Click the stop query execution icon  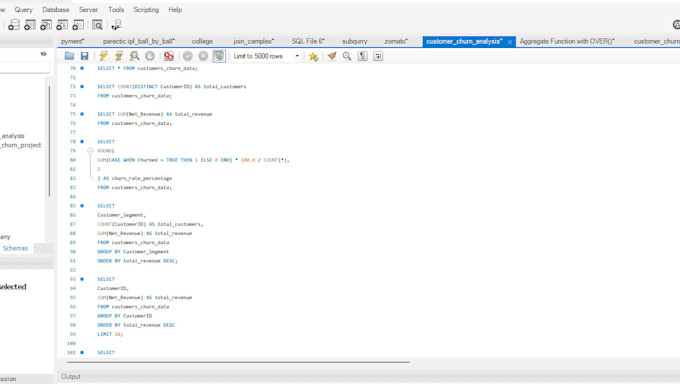click(150, 56)
